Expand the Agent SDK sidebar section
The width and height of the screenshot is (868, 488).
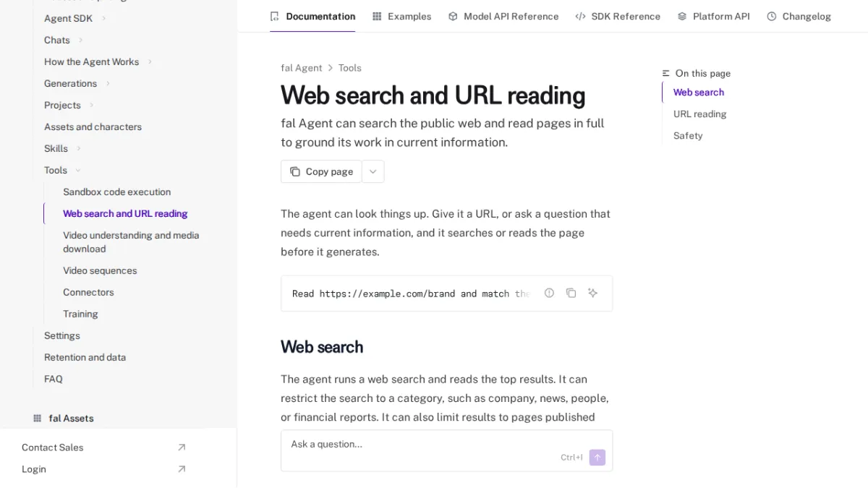click(x=103, y=18)
